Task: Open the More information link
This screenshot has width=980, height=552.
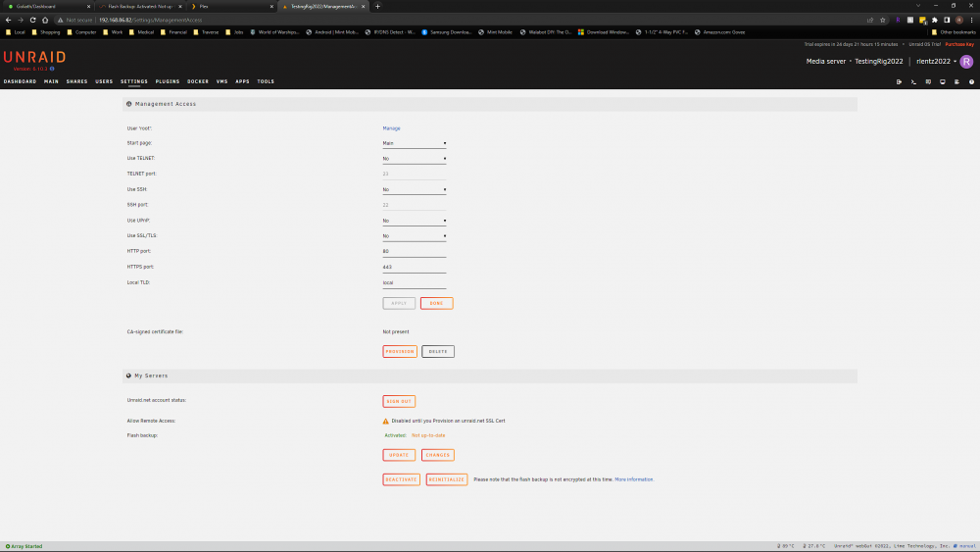Action: click(x=634, y=479)
